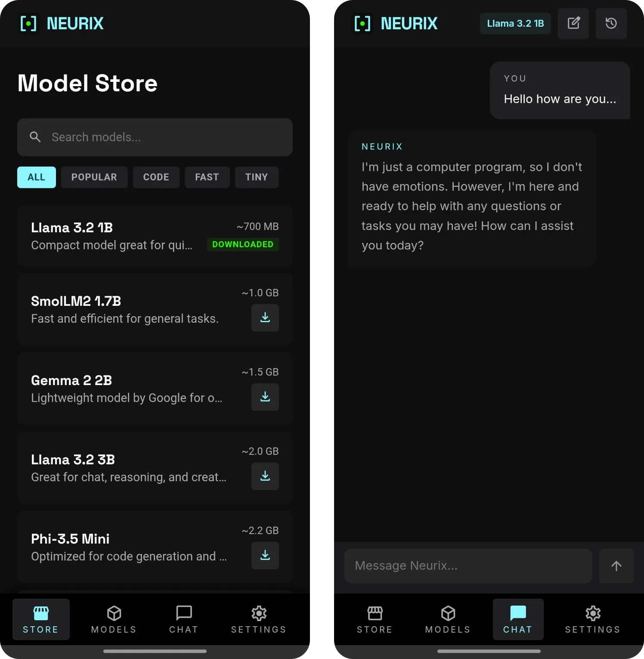
Task: Click Neurix logo on chat screen
Action: 396,23
